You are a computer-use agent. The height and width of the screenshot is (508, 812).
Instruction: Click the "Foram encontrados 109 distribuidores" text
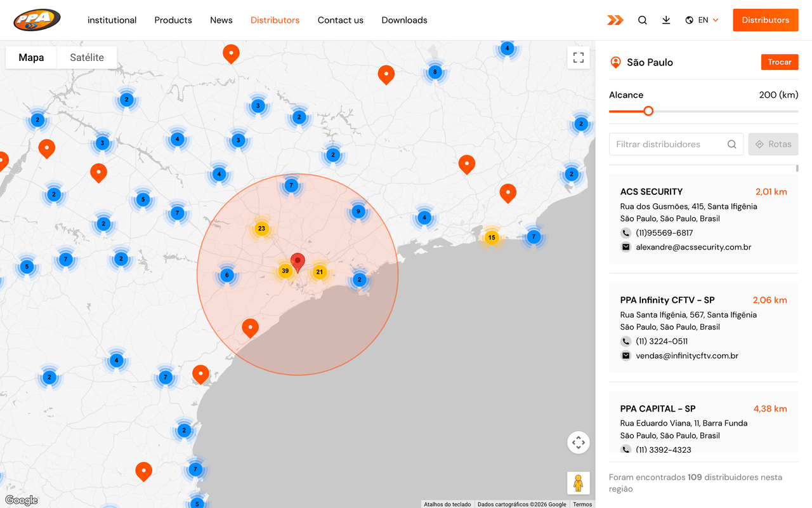[x=696, y=483]
